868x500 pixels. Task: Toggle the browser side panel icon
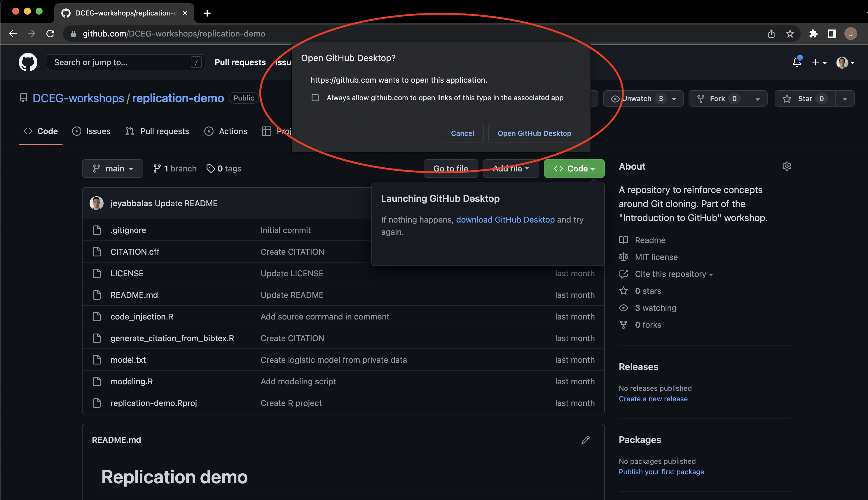coord(832,34)
